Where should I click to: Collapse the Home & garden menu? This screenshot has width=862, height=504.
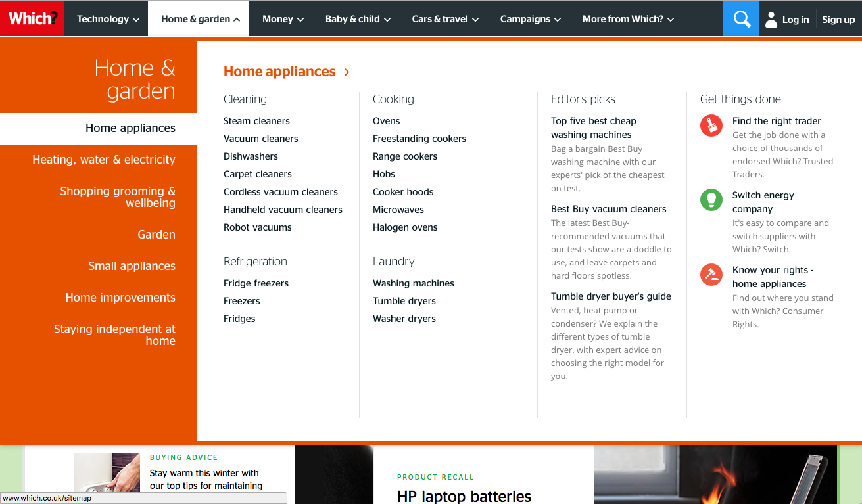click(x=201, y=19)
